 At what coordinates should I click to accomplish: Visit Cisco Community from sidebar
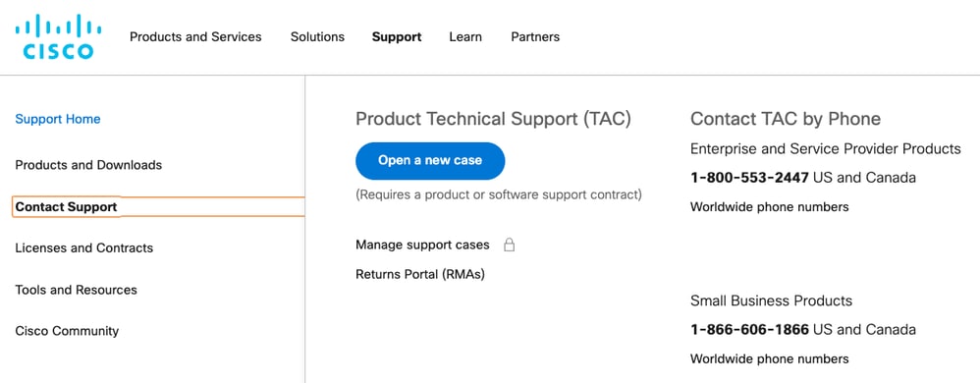coord(67,331)
